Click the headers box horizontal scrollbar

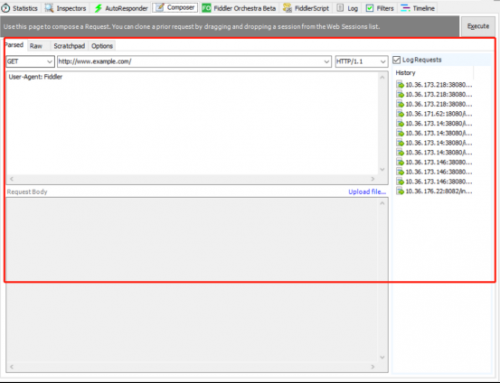(192, 179)
